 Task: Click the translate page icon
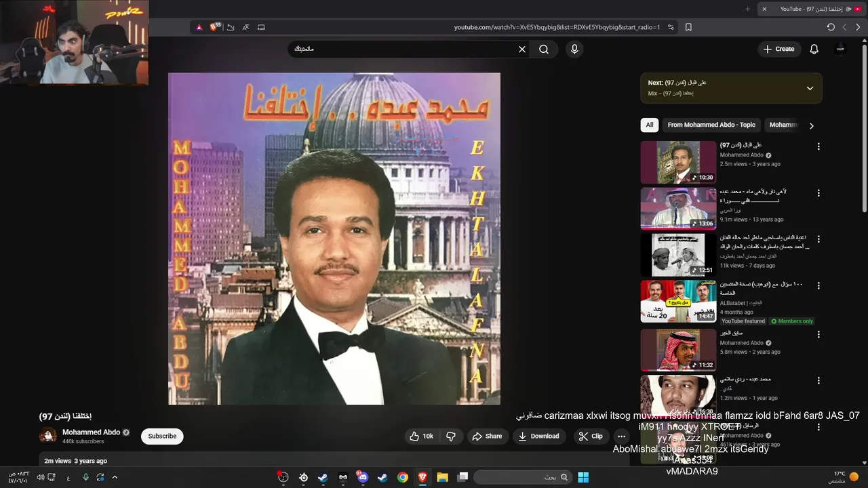point(245,27)
